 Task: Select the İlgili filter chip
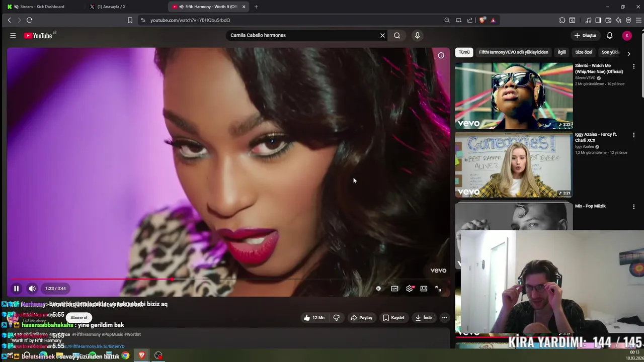click(561, 52)
